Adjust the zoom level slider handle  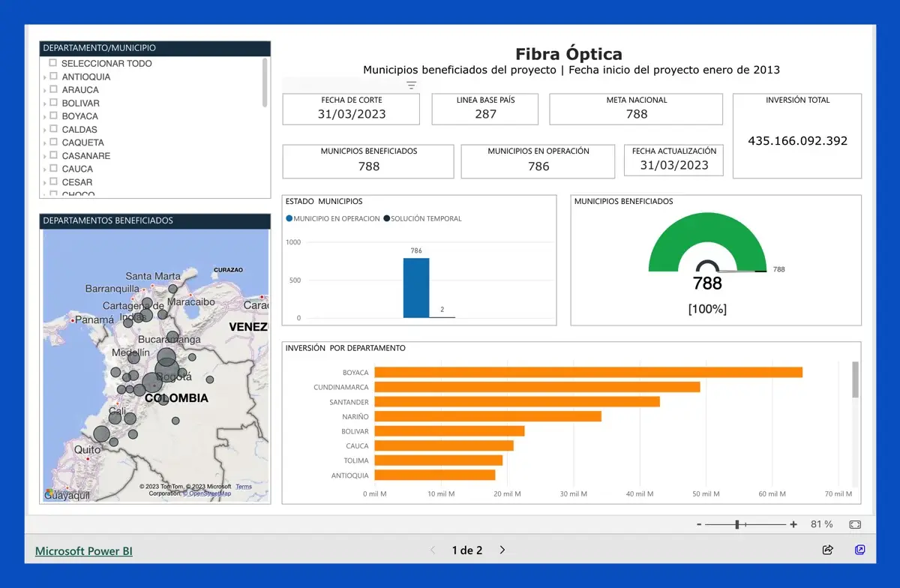click(737, 525)
